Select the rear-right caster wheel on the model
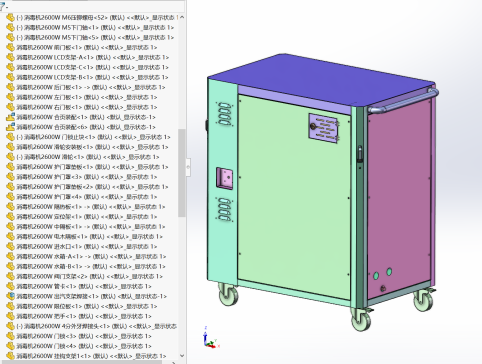 [423, 300]
